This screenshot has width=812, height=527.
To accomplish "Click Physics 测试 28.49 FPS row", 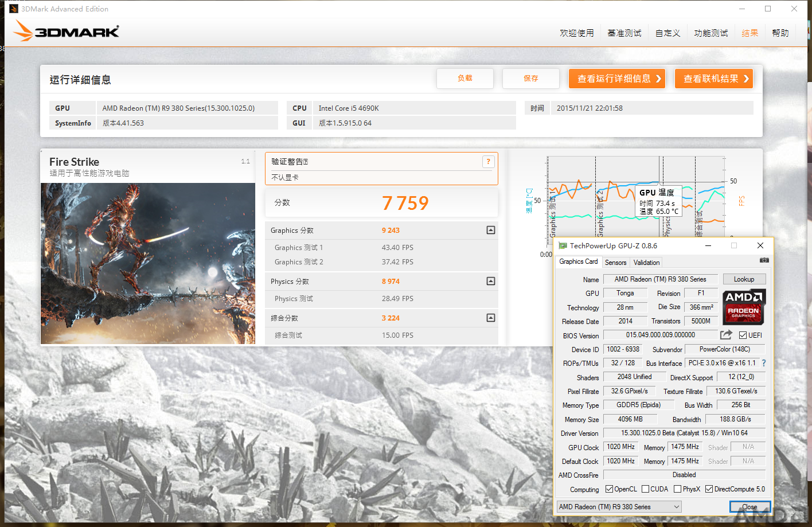I will [381, 298].
